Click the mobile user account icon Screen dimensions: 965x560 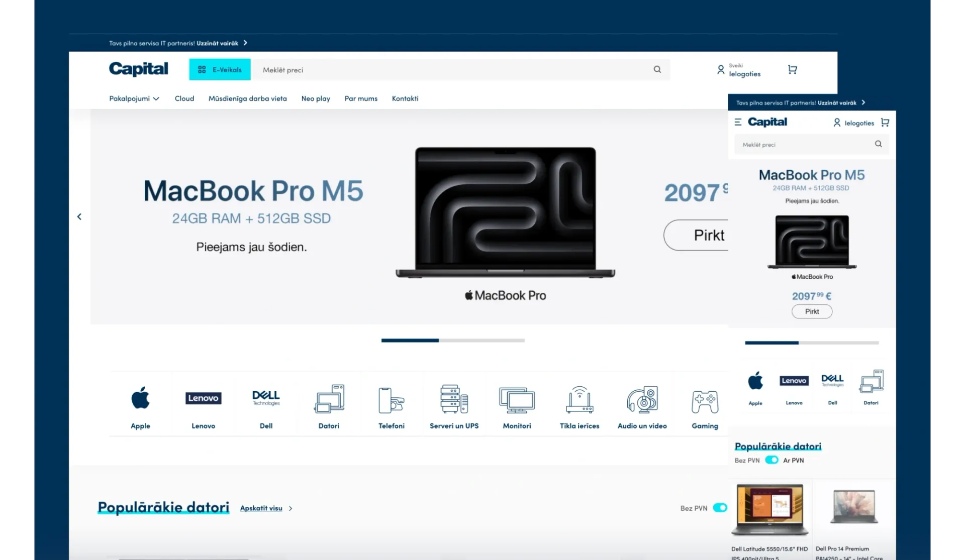coord(837,123)
